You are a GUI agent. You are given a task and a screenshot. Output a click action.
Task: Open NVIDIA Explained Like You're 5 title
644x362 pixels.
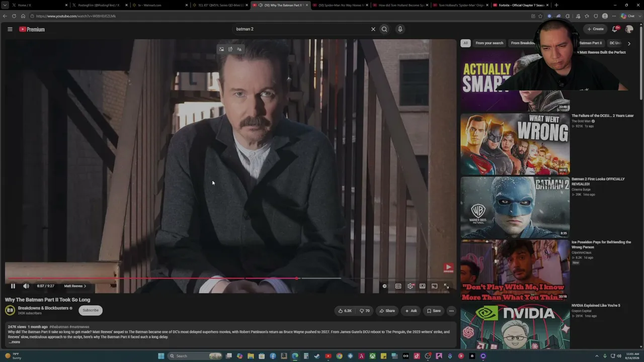[x=596, y=305]
